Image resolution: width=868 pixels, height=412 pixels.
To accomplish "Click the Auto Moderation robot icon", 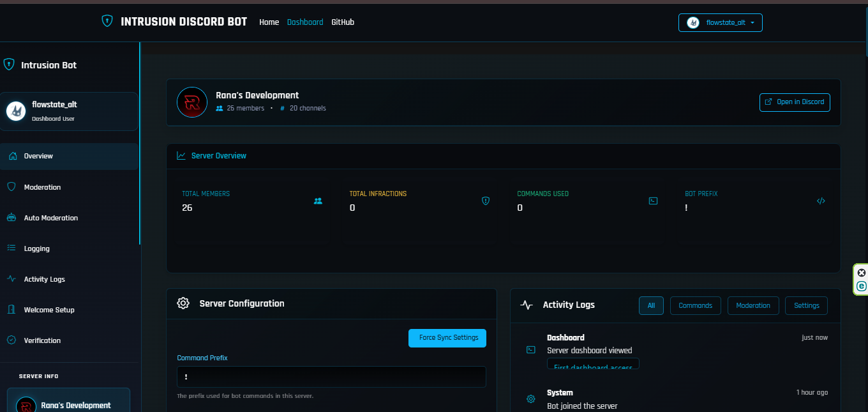I will (x=11, y=218).
